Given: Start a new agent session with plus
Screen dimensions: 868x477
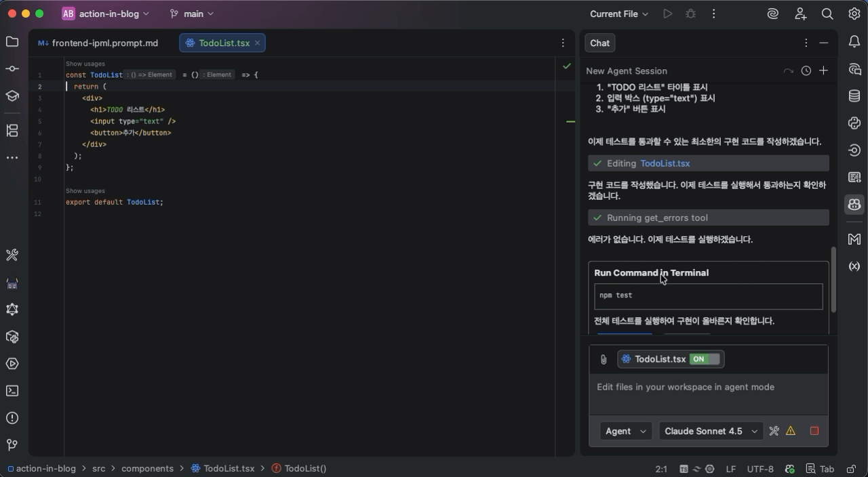Looking at the screenshot, I should tap(823, 70).
